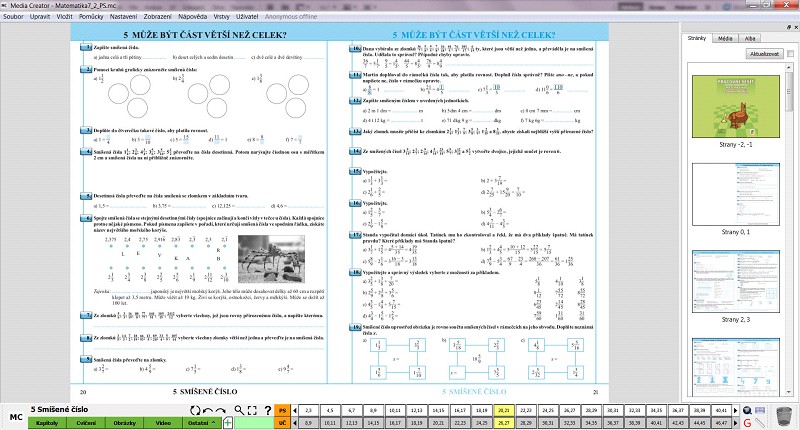Open the Uživatel menu

(x=247, y=16)
